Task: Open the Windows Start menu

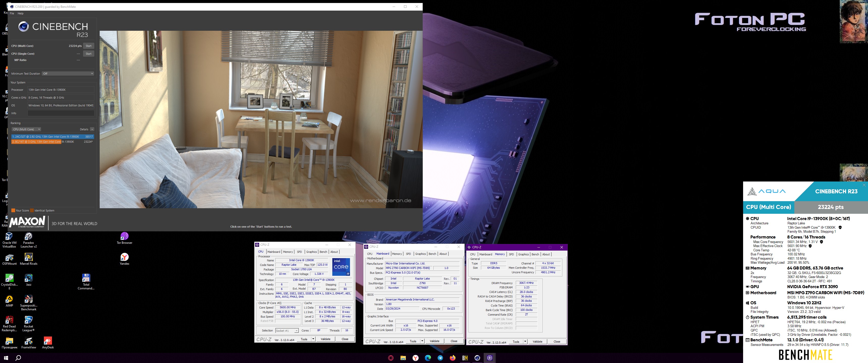Action: (x=6, y=358)
